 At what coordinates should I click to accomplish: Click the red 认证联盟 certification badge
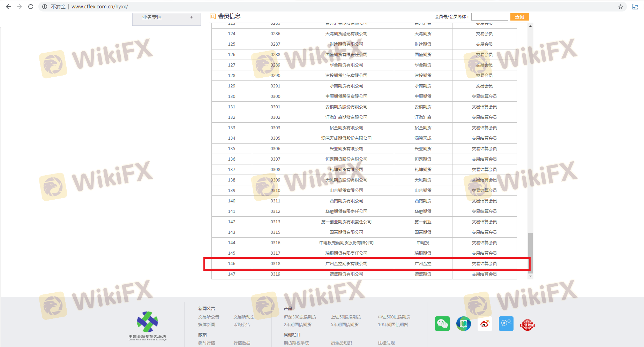pos(527,325)
